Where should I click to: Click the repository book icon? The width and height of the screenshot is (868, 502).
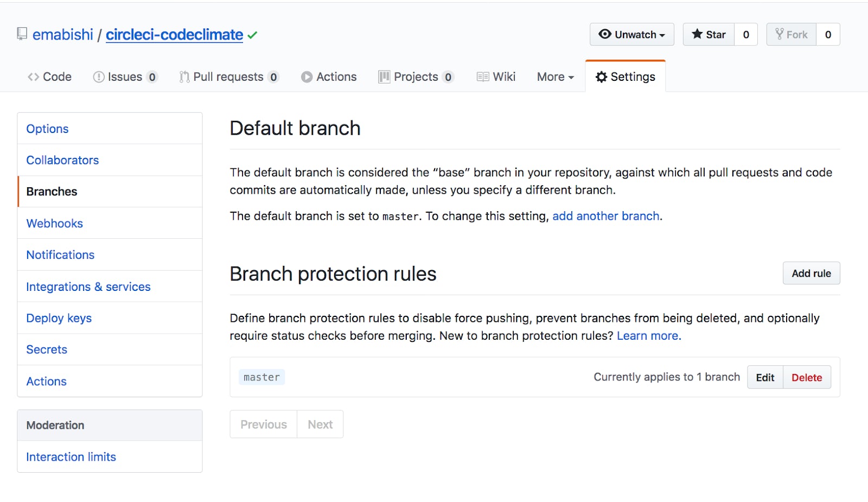pos(22,34)
